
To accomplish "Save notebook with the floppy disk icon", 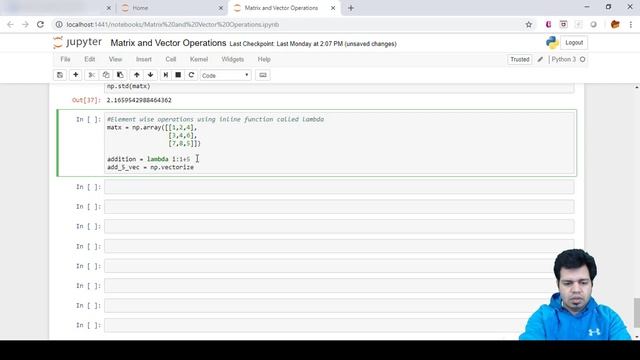I will click(60, 75).
